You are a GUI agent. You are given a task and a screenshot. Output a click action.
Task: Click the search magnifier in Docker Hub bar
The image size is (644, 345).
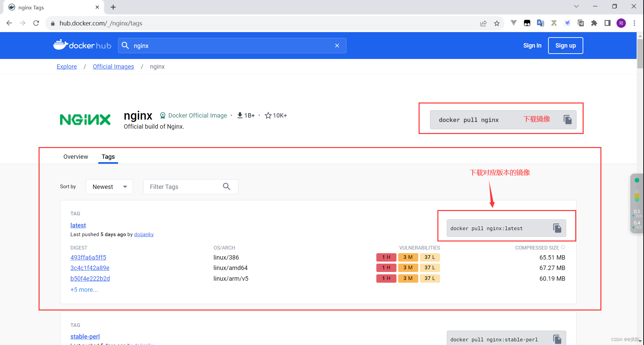click(x=125, y=46)
